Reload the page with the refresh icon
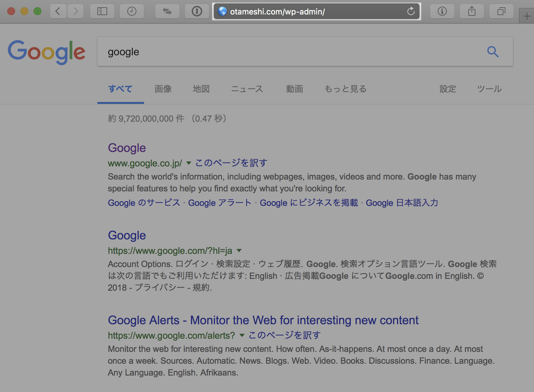 point(411,12)
